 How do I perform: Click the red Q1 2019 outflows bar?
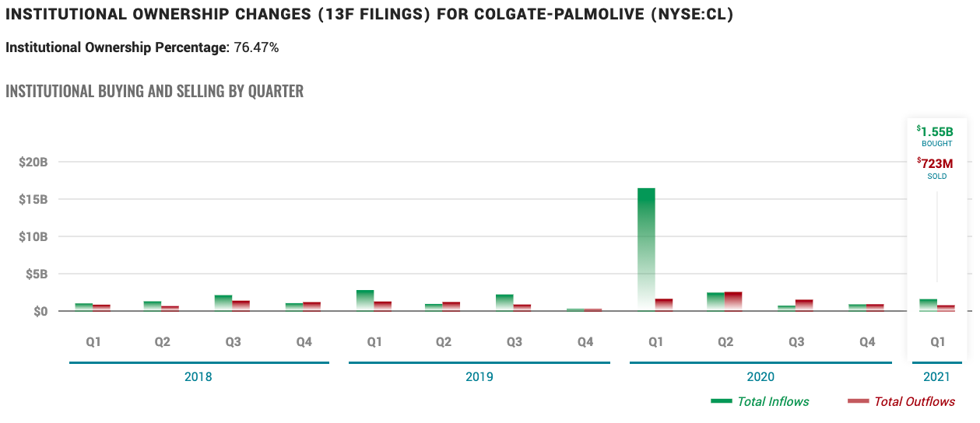click(383, 306)
